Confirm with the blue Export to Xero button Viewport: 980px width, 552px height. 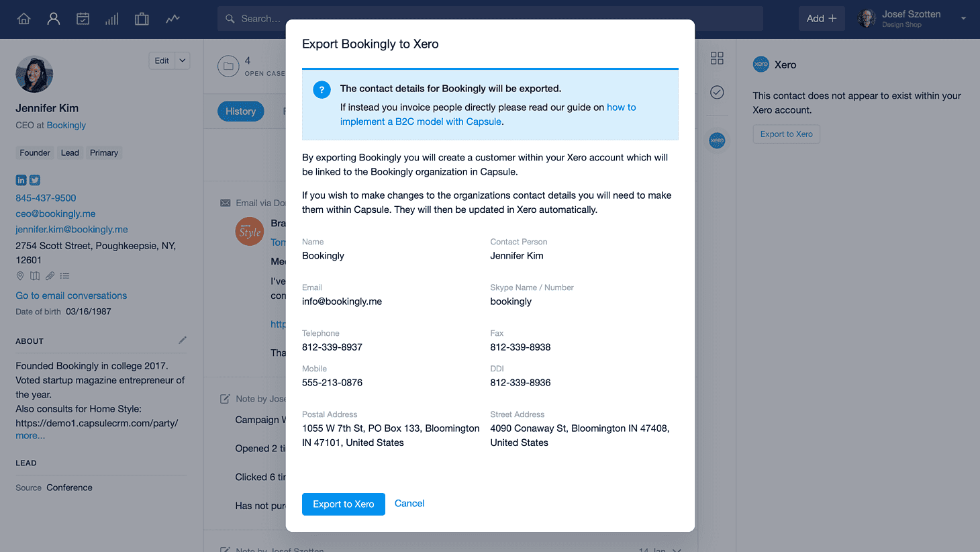pyautogui.click(x=344, y=504)
